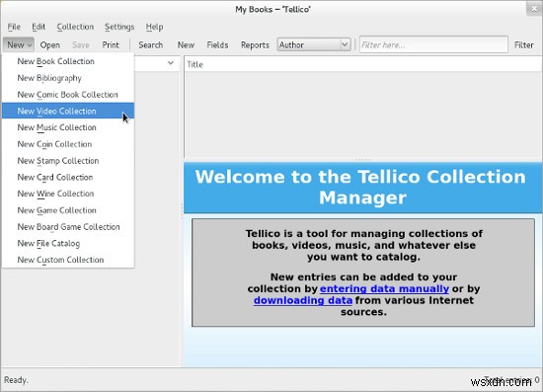The height and width of the screenshot is (392, 543).
Task: Select New Comic Book Collection
Action: (68, 95)
